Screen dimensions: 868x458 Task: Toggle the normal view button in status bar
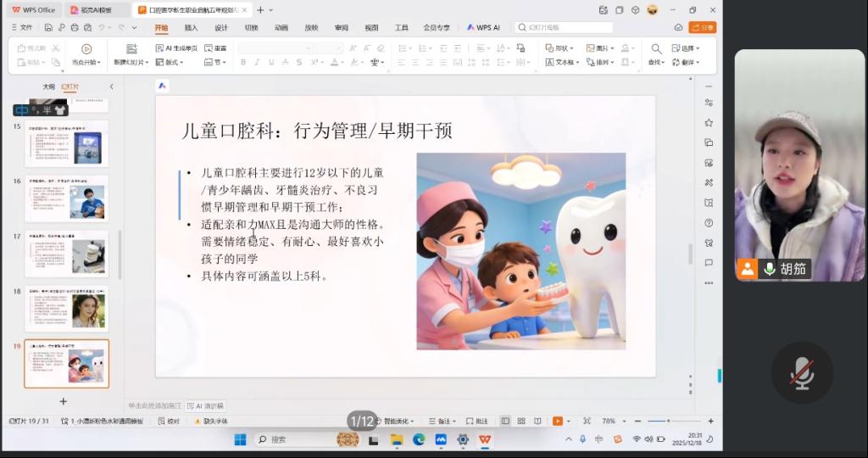(x=505, y=421)
